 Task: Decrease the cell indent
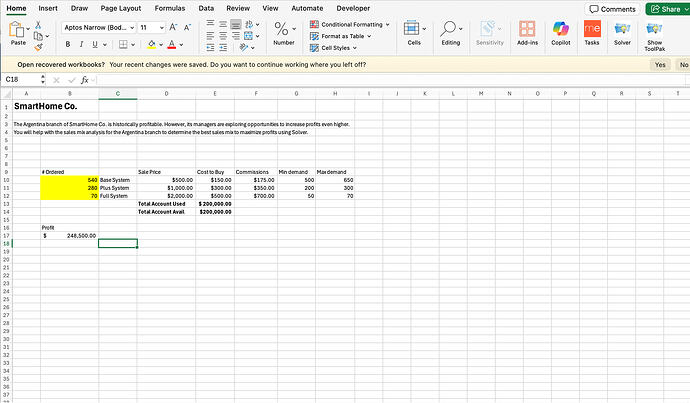click(x=210, y=48)
